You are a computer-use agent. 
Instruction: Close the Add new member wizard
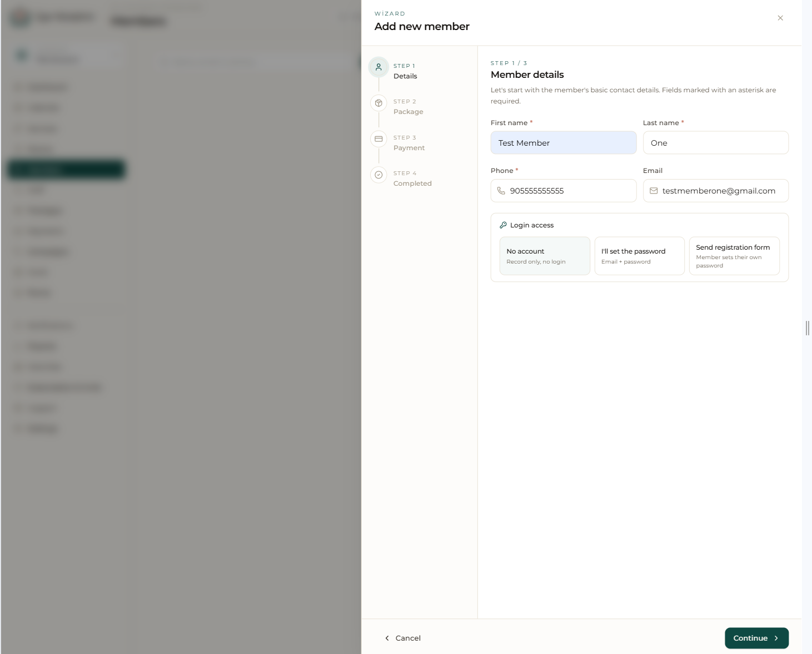point(780,18)
